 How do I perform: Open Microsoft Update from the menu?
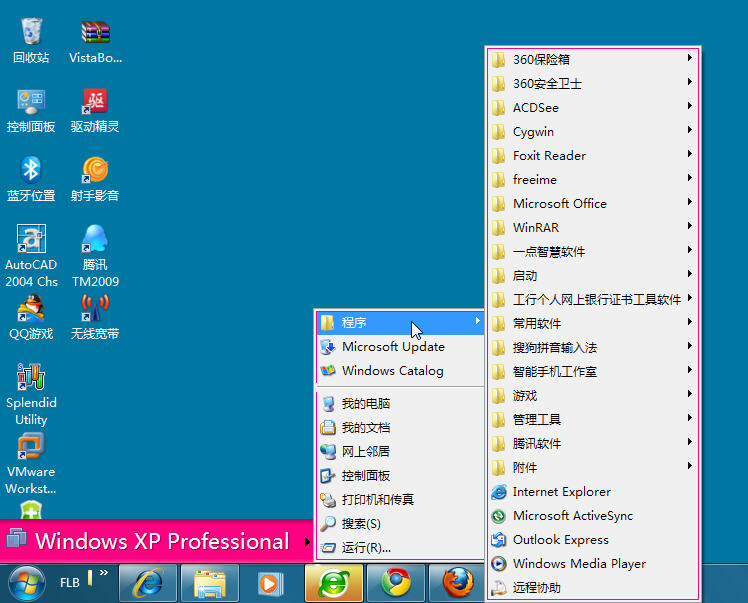coord(400,347)
